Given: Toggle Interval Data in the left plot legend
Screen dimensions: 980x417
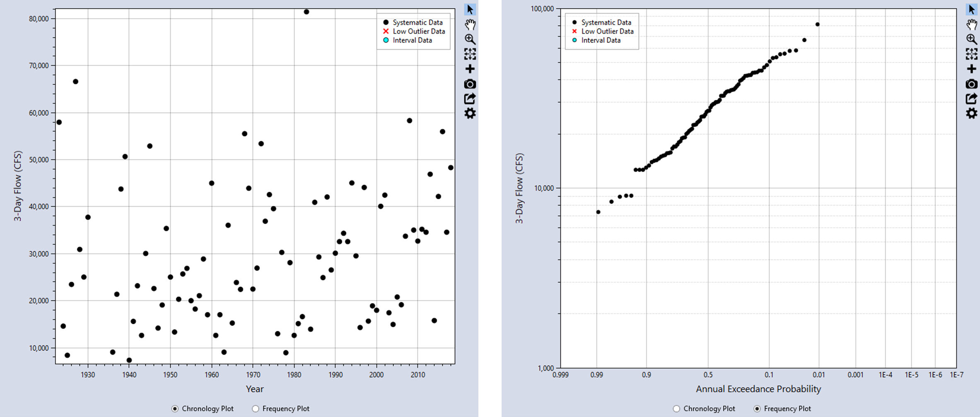Looking at the screenshot, I should [412, 40].
